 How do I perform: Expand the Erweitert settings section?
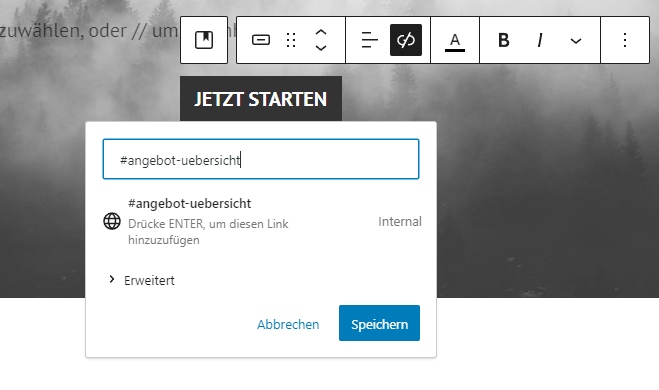pos(142,280)
